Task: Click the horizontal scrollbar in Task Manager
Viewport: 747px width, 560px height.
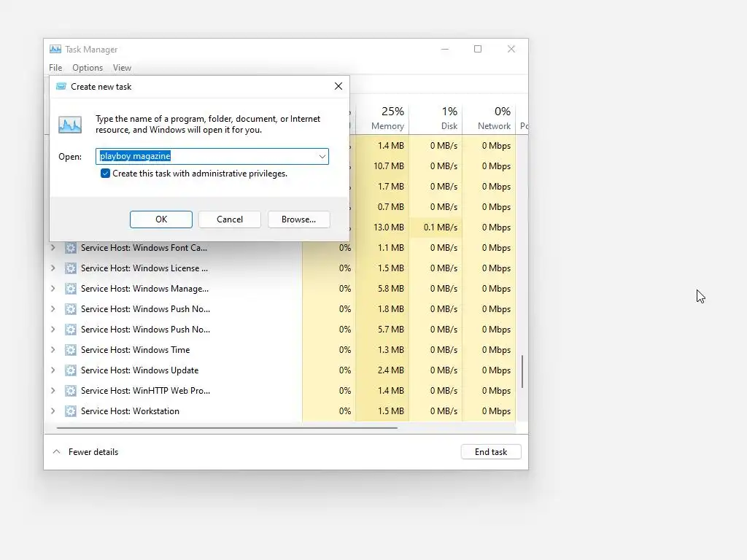Action: click(x=227, y=428)
